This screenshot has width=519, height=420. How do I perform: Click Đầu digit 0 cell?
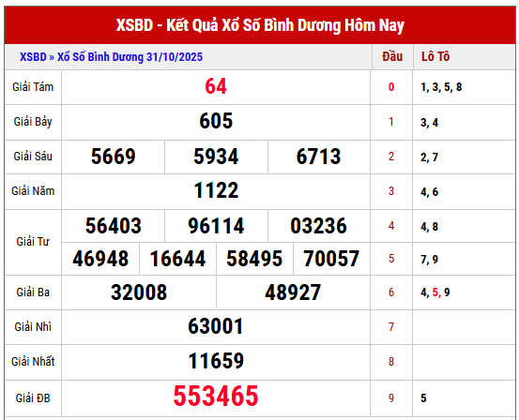click(x=391, y=87)
